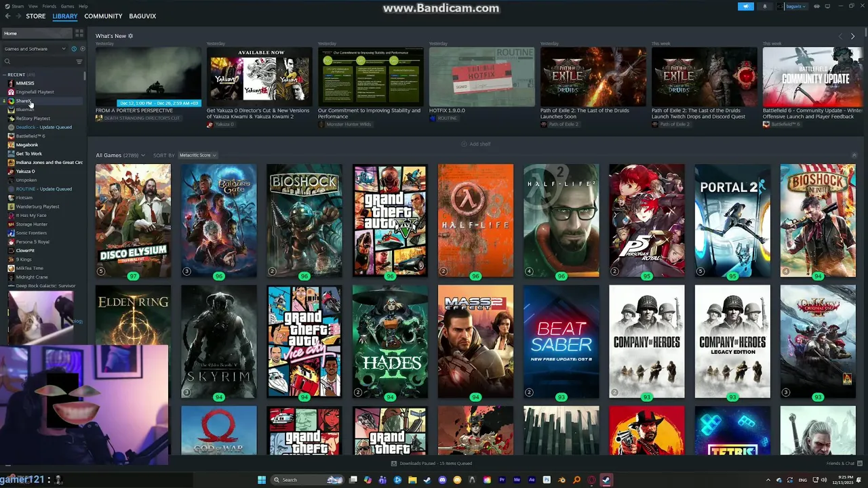Enter Big Picture mode via the monitor icon

click(x=828, y=6)
